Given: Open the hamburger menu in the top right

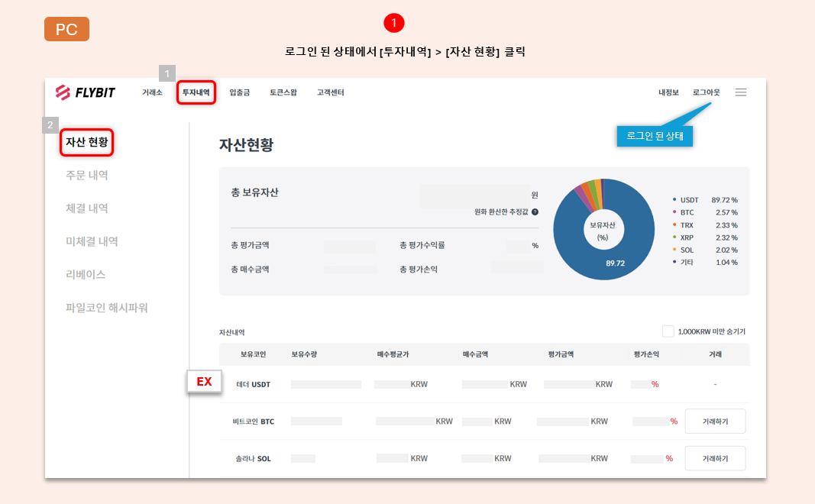Looking at the screenshot, I should [740, 92].
